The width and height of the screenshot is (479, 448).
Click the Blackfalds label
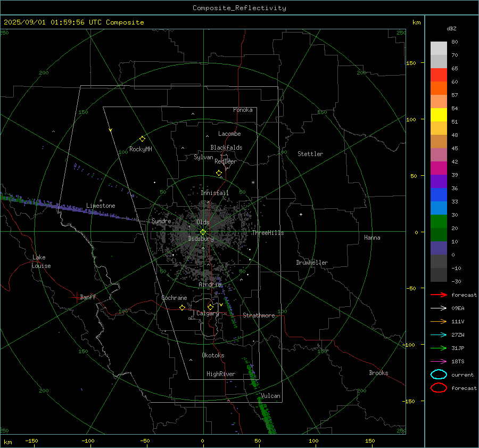point(226,148)
